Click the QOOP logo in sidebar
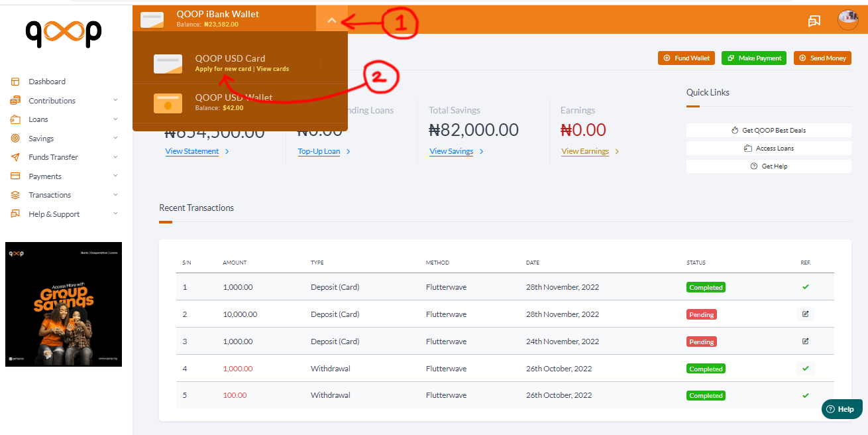The image size is (868, 435). tap(64, 32)
